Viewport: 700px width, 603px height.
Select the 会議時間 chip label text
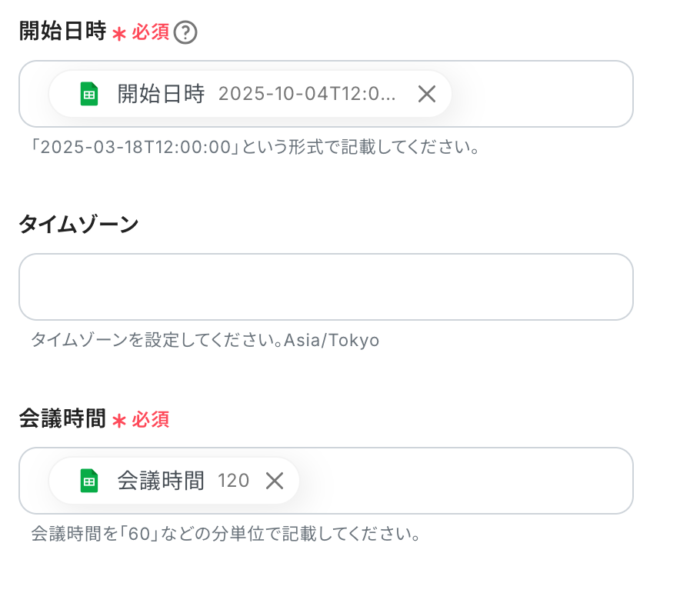coord(161,481)
